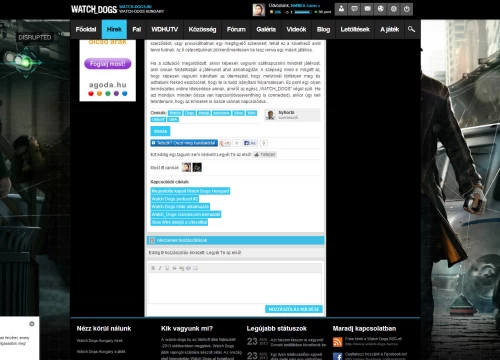Open last related article Xbox Wire interjú
500x360 pixels.
[179, 222]
